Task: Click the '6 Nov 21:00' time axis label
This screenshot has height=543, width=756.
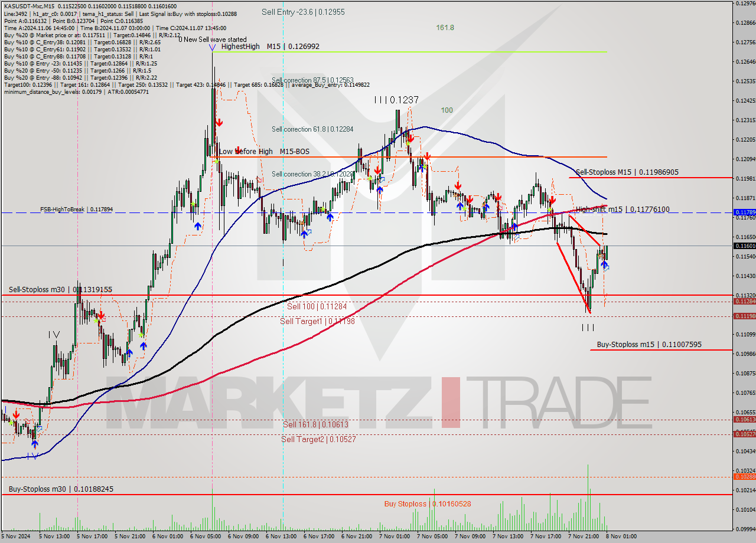Action: [357, 537]
